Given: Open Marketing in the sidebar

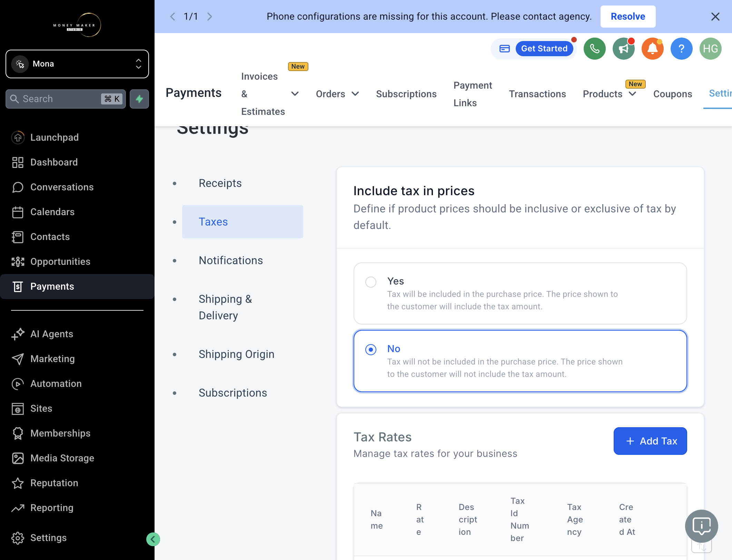Looking at the screenshot, I should pos(77,359).
